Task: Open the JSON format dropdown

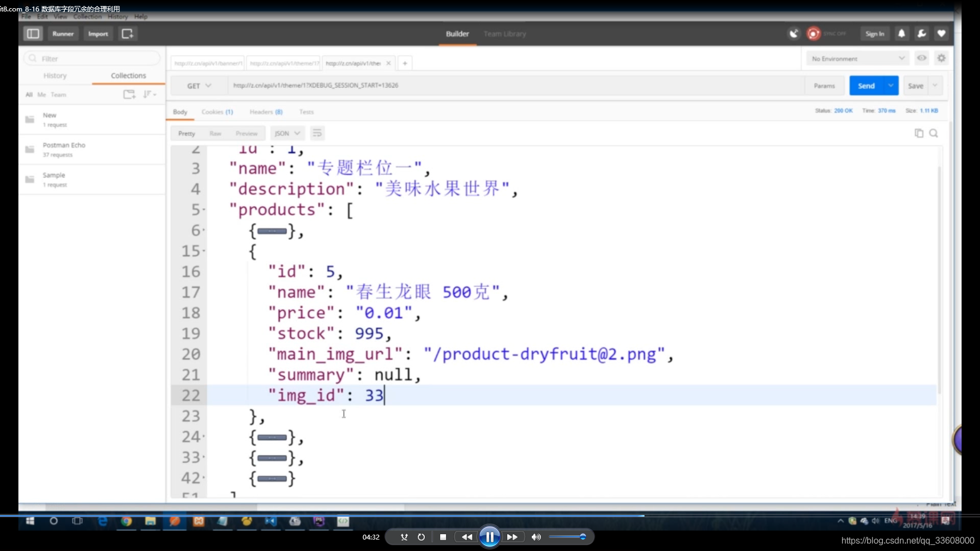Action: coord(287,134)
